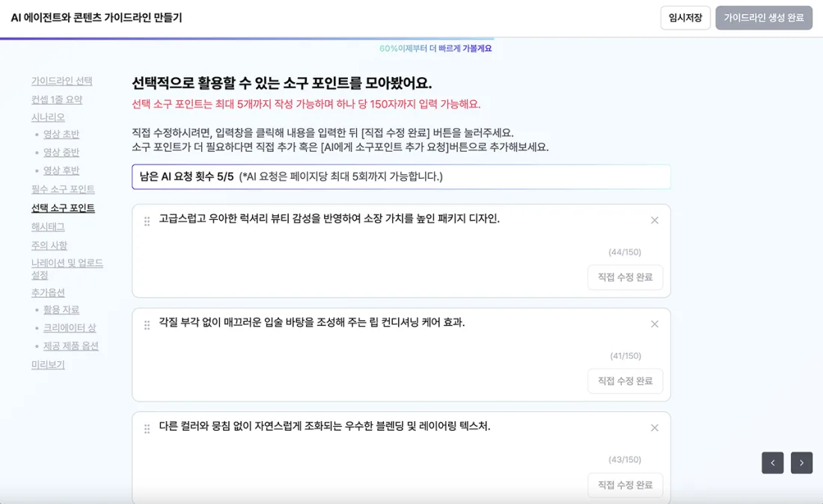Grab drag handle of 각질 부각 없이 card
The height and width of the screenshot is (504, 823).
click(147, 325)
